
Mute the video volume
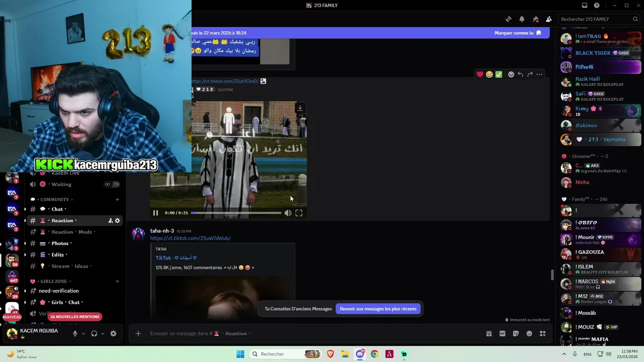click(x=288, y=213)
